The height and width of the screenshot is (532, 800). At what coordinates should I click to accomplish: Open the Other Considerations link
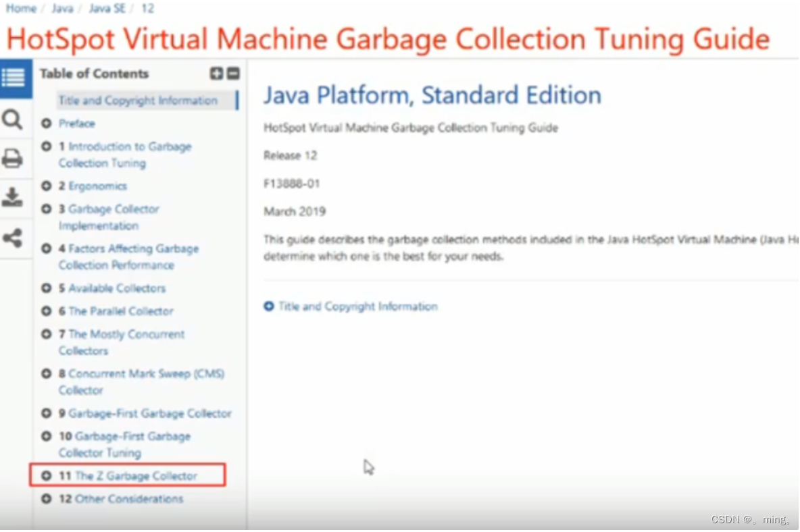tap(128, 499)
